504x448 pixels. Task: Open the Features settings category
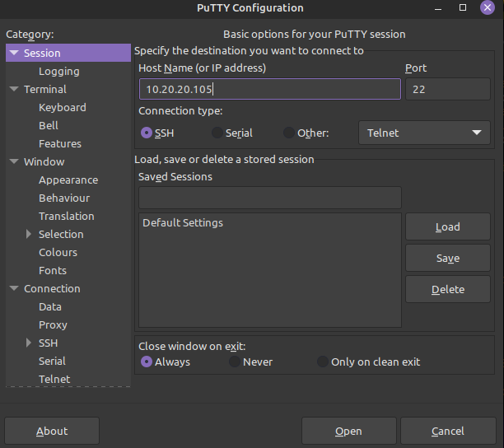click(60, 143)
